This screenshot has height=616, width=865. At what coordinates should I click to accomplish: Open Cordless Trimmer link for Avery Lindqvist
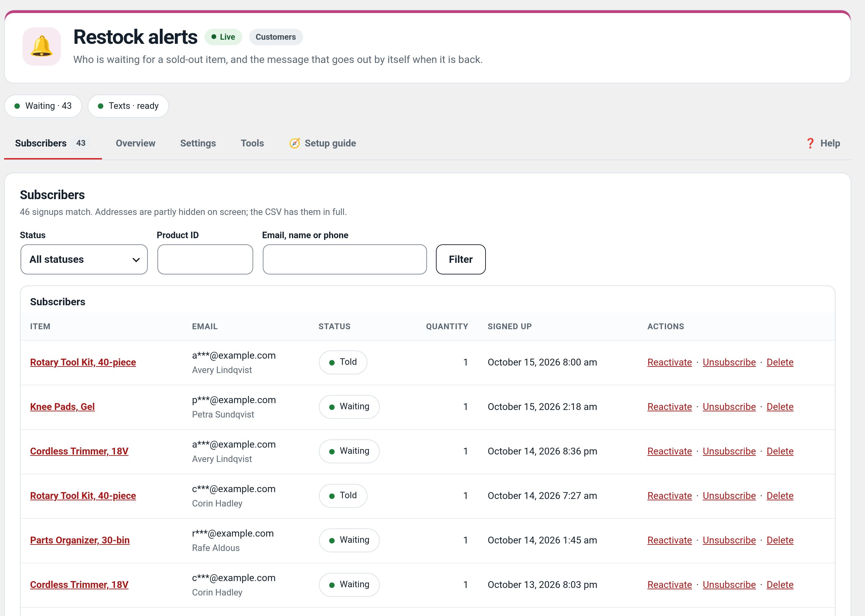point(79,451)
